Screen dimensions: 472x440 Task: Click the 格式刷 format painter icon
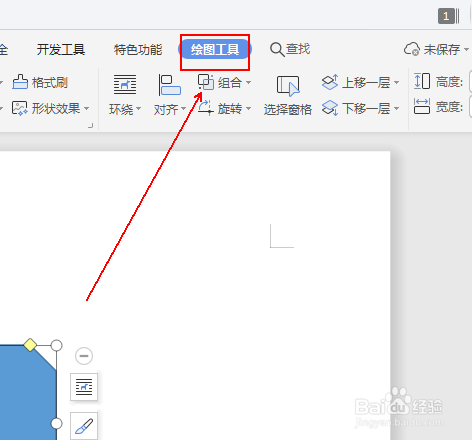20,82
